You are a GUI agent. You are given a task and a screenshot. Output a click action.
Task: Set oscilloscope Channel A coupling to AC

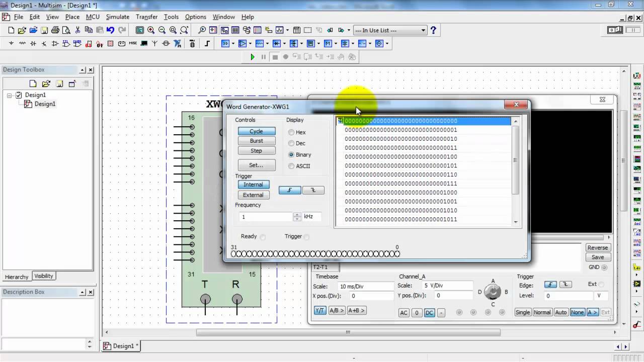coord(404,313)
